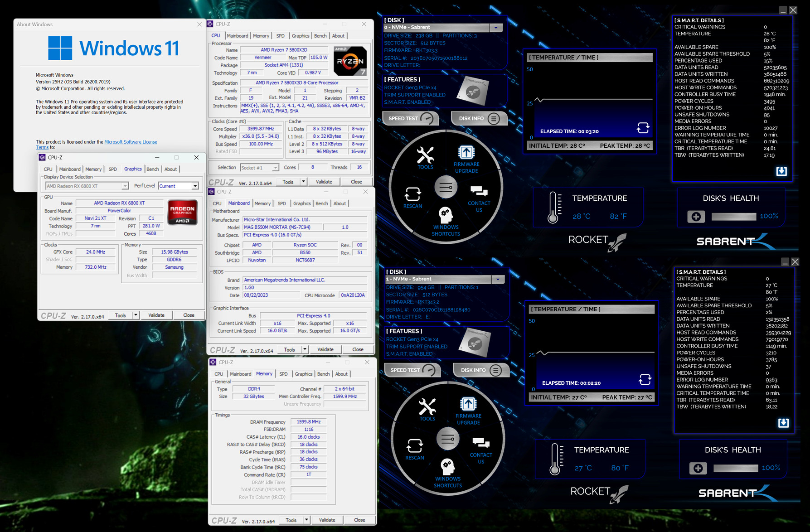Click Validate in CPU-Z Graphics window
Viewport: 810px width, 532px height.
click(x=156, y=315)
